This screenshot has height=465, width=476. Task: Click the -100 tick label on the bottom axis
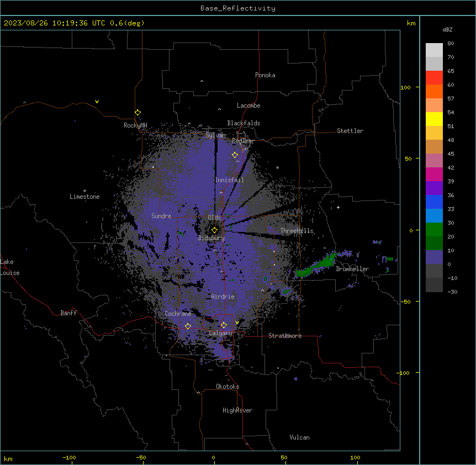tap(69, 457)
